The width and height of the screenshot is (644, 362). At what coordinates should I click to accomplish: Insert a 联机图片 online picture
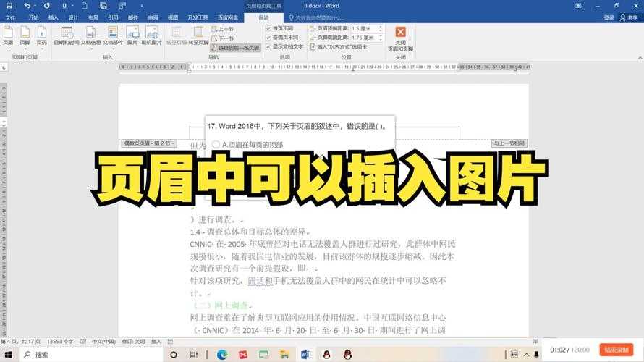151,35
